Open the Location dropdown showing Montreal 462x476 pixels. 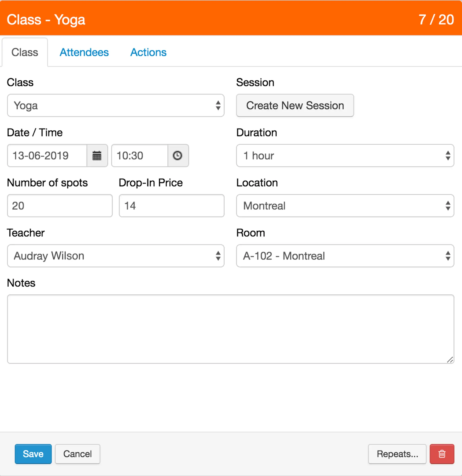(345, 206)
